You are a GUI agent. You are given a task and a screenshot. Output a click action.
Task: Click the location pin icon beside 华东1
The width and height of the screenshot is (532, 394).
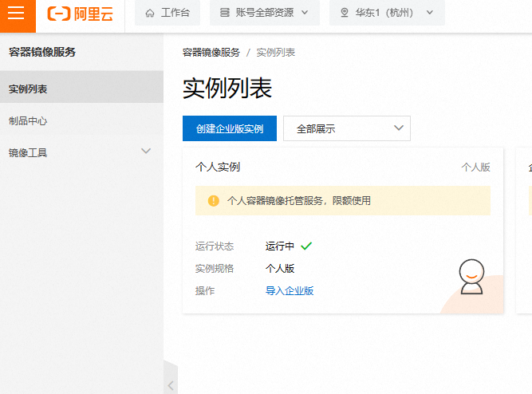pos(345,13)
